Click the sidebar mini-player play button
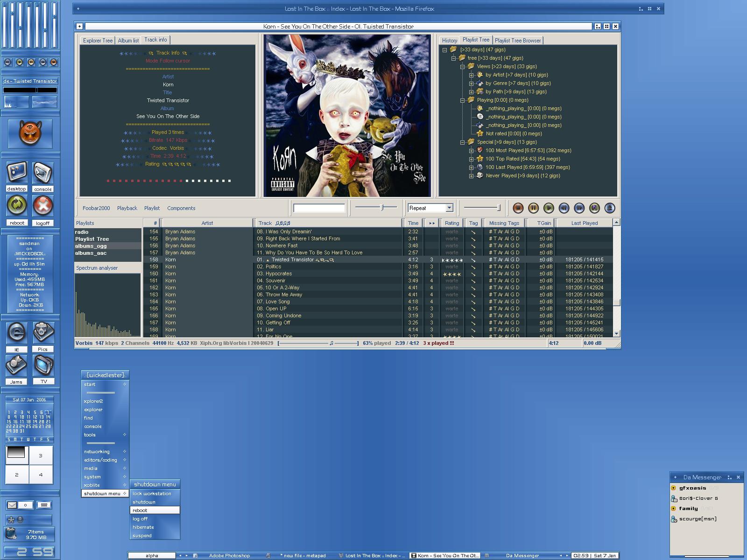This screenshot has width=747, height=560. (20, 62)
